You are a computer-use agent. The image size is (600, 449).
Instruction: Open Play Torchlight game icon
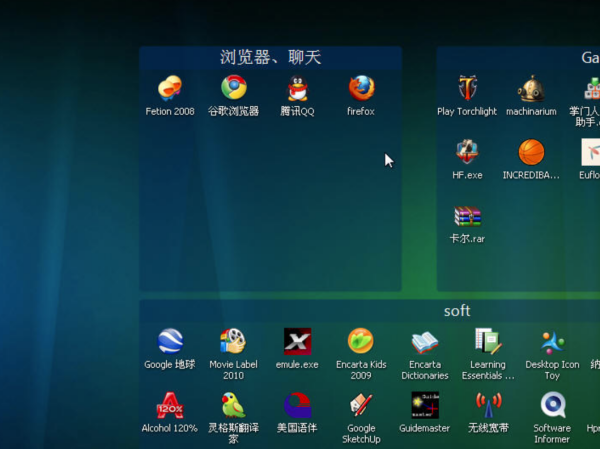[467, 88]
